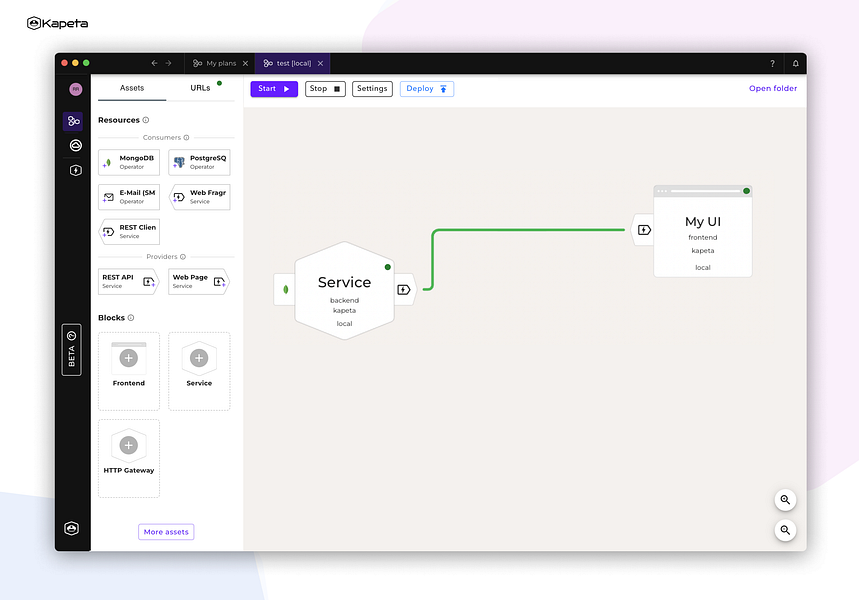This screenshot has width=859, height=600.
Task: Open folder via top-right link
Action: [773, 88]
